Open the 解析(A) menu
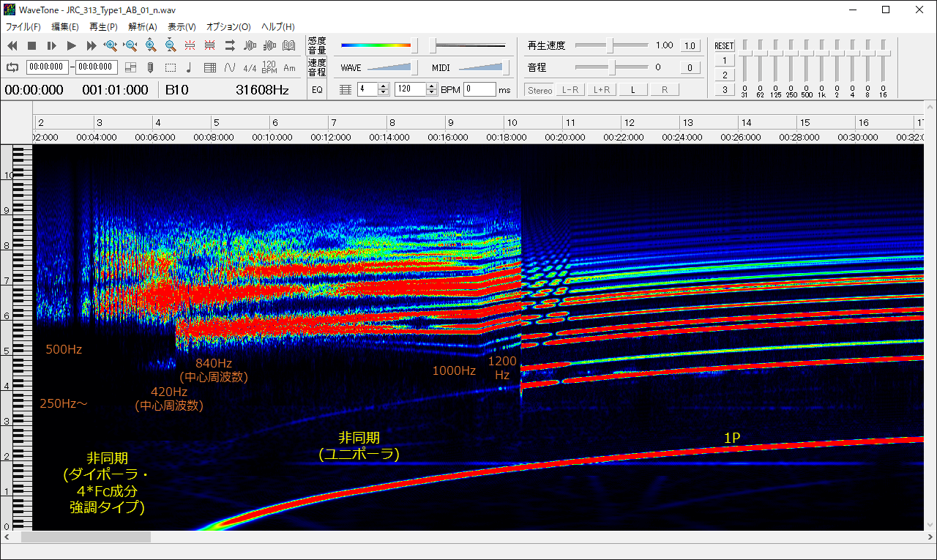Screen dimensions: 937x560 click(142, 26)
